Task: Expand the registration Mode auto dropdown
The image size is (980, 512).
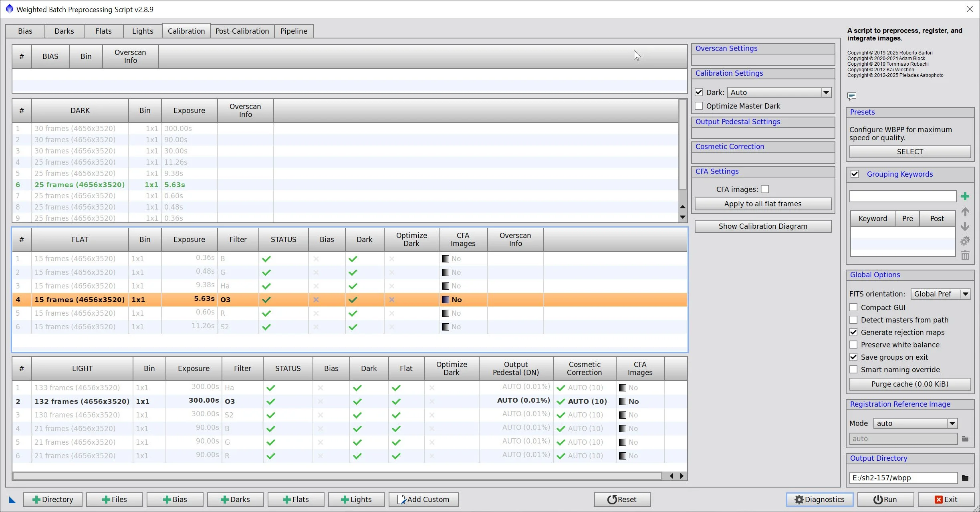Action: (x=952, y=423)
